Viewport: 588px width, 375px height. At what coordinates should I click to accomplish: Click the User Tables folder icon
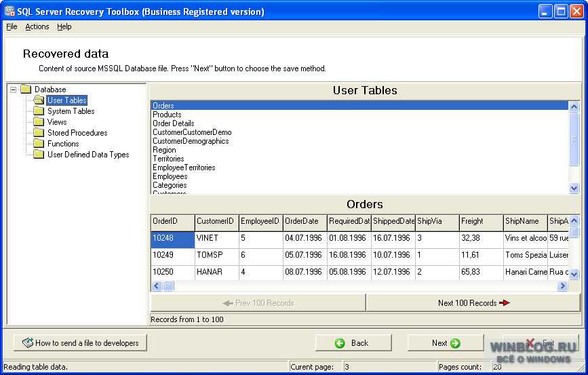39,100
